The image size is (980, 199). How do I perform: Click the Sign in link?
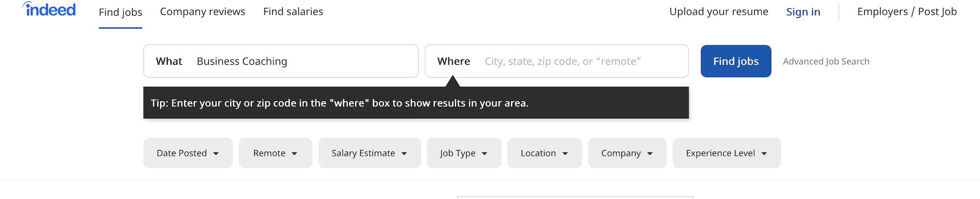tap(803, 12)
